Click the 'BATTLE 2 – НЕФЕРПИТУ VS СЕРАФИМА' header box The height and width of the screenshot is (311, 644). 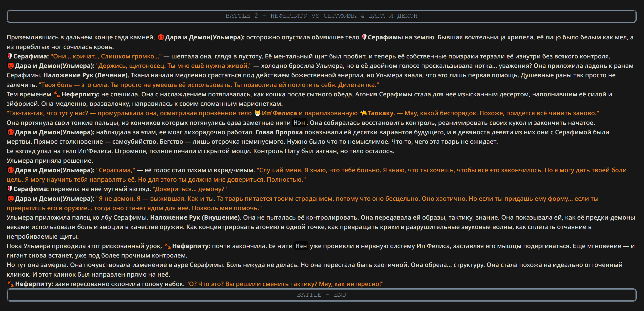point(321,16)
